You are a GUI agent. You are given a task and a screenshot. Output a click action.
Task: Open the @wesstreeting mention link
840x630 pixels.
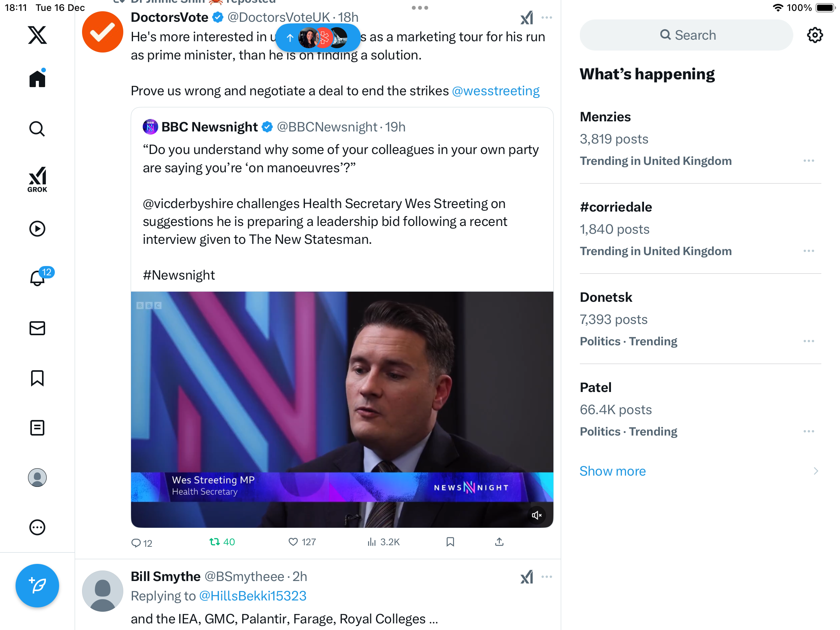496,91
